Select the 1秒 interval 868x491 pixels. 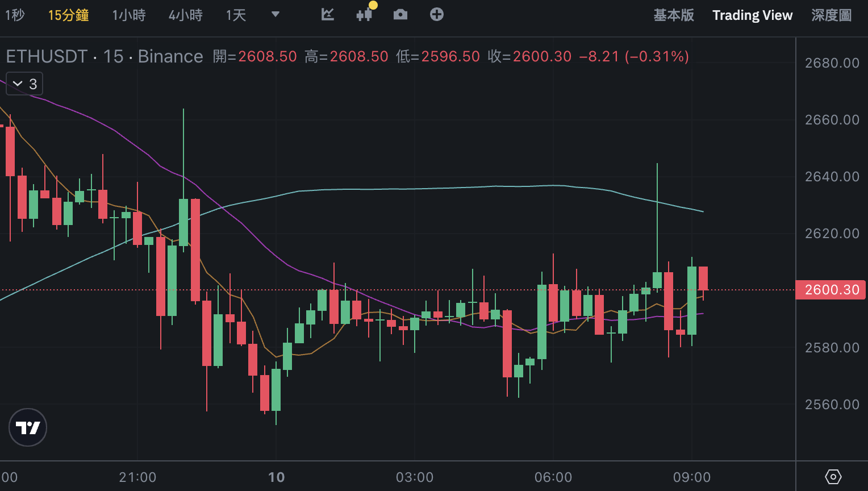(14, 15)
